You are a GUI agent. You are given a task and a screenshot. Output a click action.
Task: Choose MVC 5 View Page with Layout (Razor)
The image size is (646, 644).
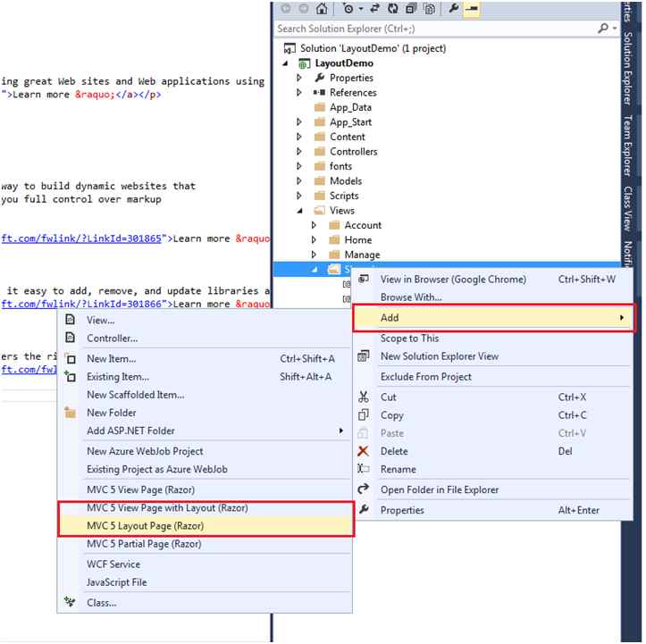tap(167, 508)
